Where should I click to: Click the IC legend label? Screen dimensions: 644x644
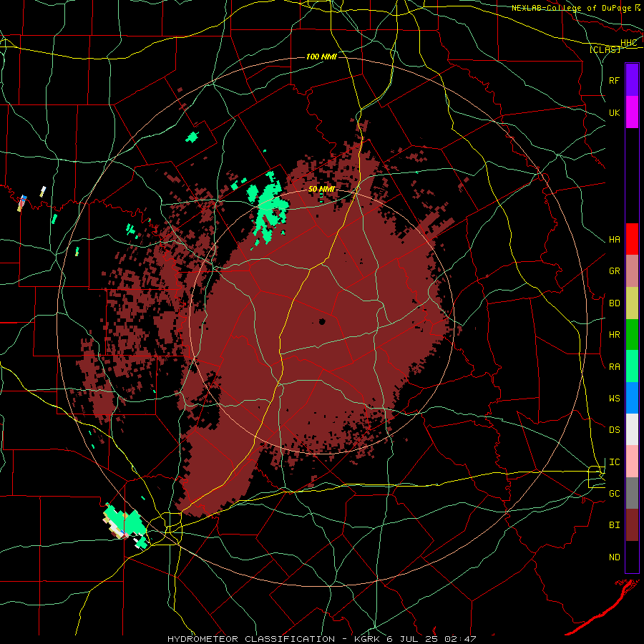click(614, 462)
